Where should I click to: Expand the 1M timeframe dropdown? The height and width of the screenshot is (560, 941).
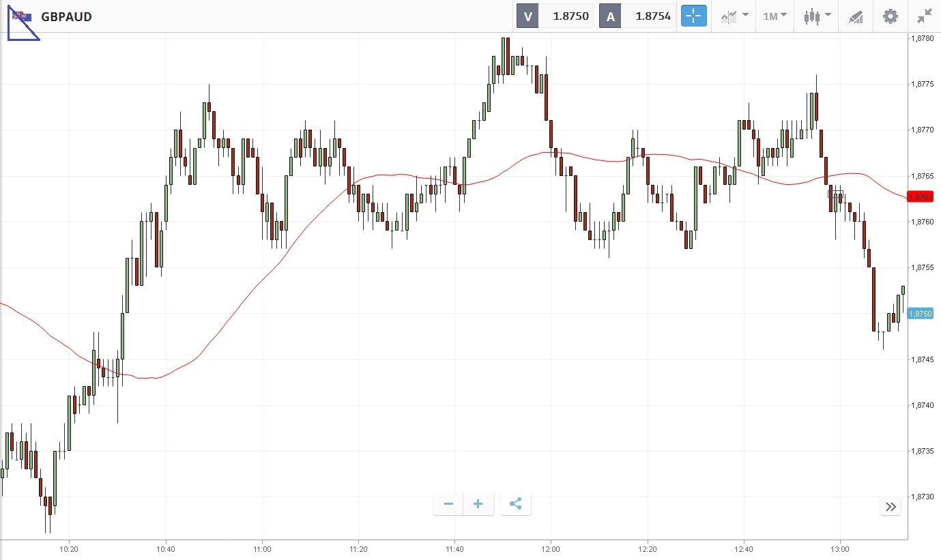pyautogui.click(x=774, y=16)
